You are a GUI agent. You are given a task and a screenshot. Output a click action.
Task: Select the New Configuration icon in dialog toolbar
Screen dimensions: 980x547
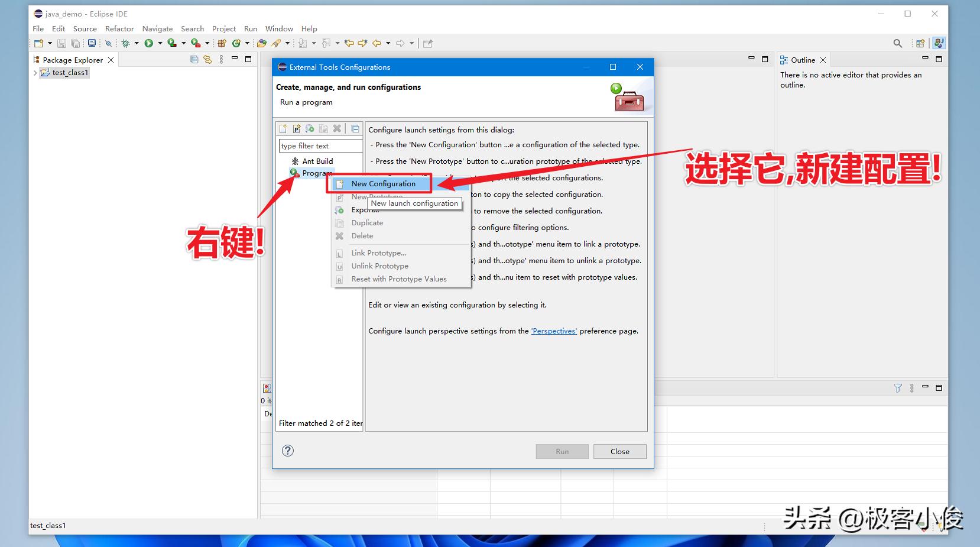point(283,128)
